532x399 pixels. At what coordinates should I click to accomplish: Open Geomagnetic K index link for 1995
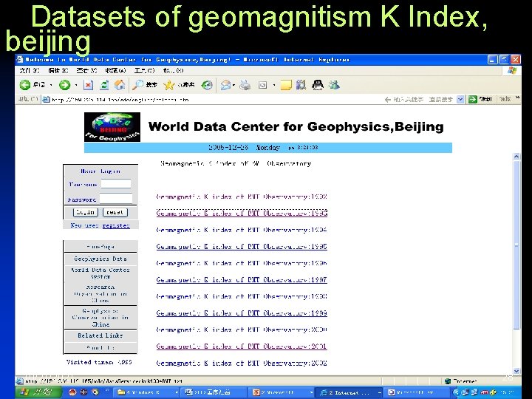point(242,247)
